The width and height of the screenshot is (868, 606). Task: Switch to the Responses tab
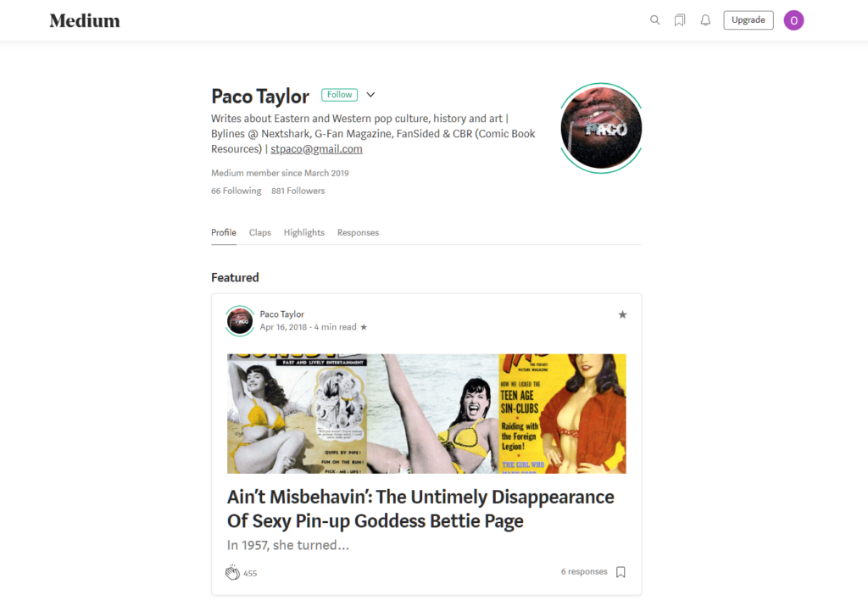(x=359, y=232)
